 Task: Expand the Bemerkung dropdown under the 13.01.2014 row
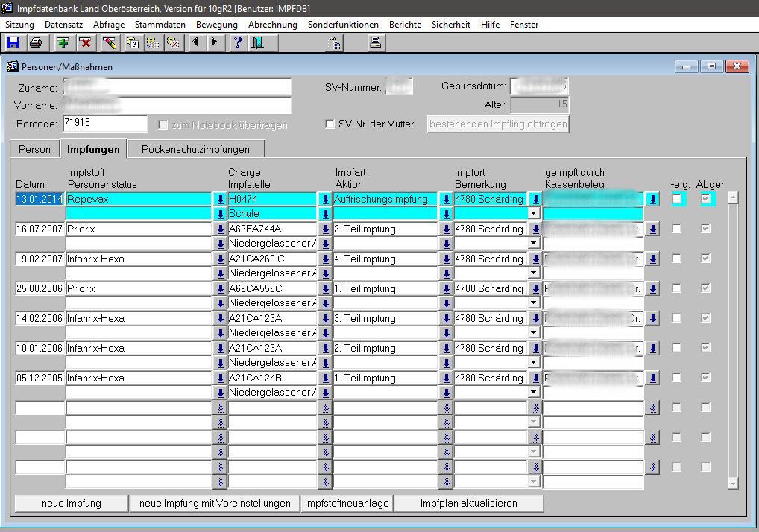pos(534,214)
